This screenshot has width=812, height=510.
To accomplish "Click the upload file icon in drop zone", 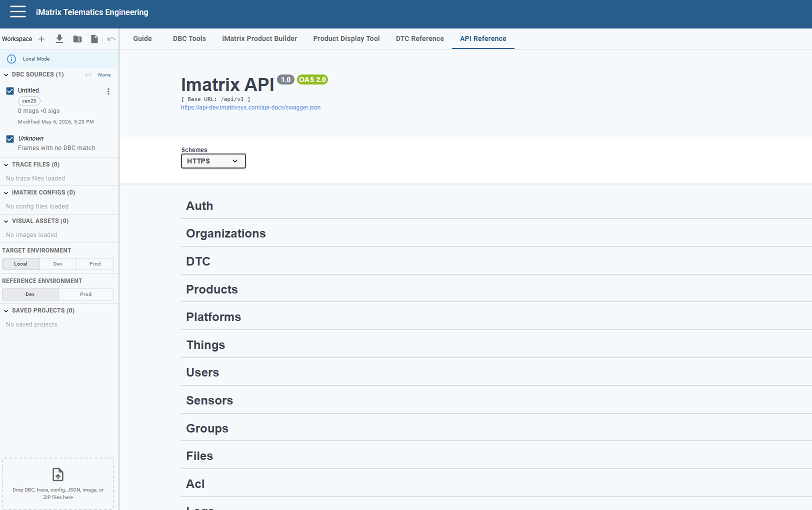I will (58, 474).
